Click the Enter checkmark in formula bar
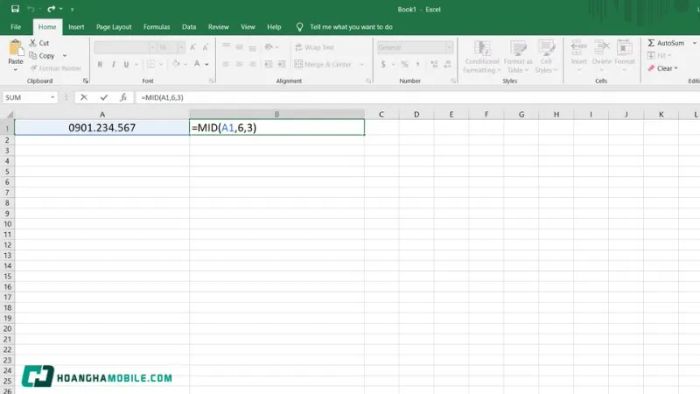The image size is (700, 394). coord(104,97)
